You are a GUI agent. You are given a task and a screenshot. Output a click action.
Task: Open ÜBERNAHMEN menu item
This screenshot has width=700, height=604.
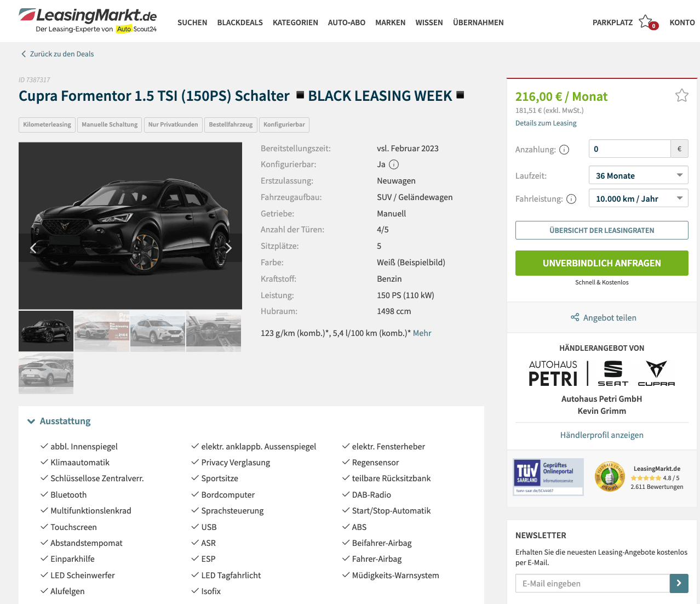tap(478, 22)
